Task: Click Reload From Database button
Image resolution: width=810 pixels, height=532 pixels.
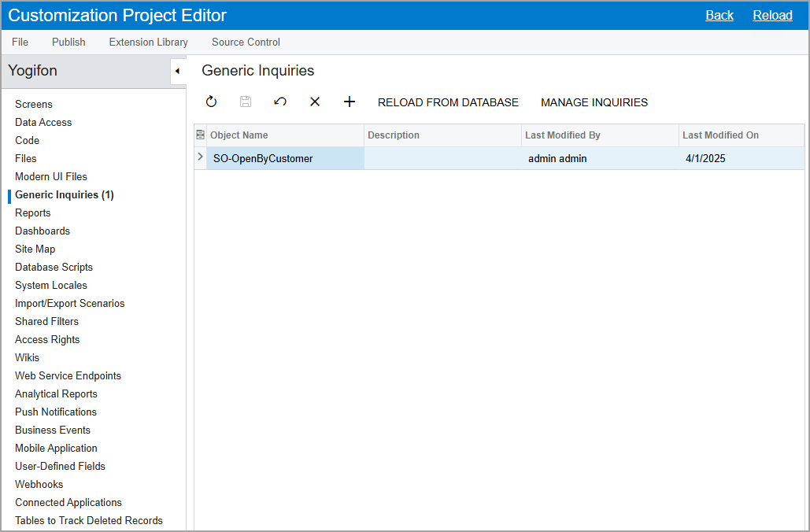Action: [x=448, y=102]
